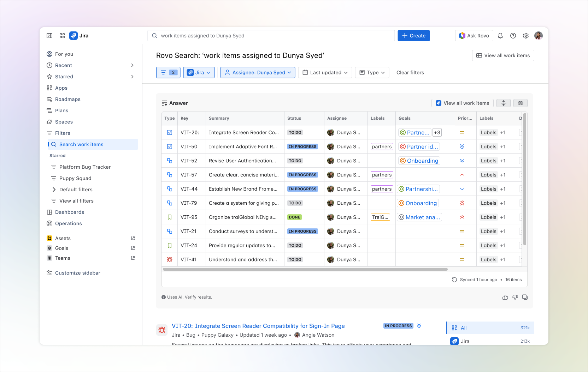Select the Jira results category

(490, 341)
